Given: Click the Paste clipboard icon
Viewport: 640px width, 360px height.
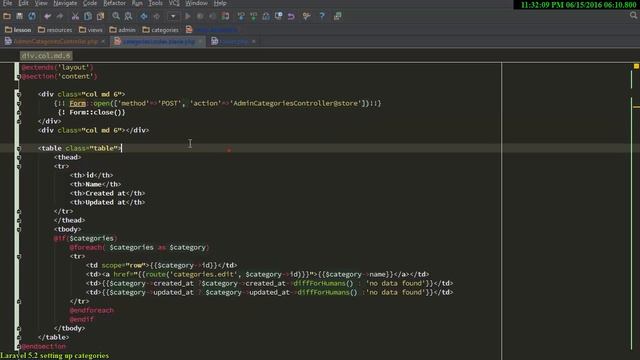Looking at the screenshot, I should click(100, 16).
